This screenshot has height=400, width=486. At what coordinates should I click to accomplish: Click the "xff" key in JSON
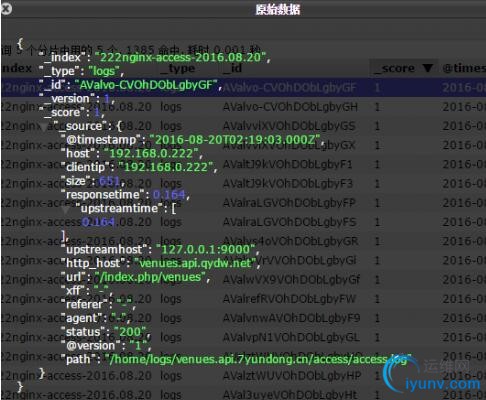point(73,291)
